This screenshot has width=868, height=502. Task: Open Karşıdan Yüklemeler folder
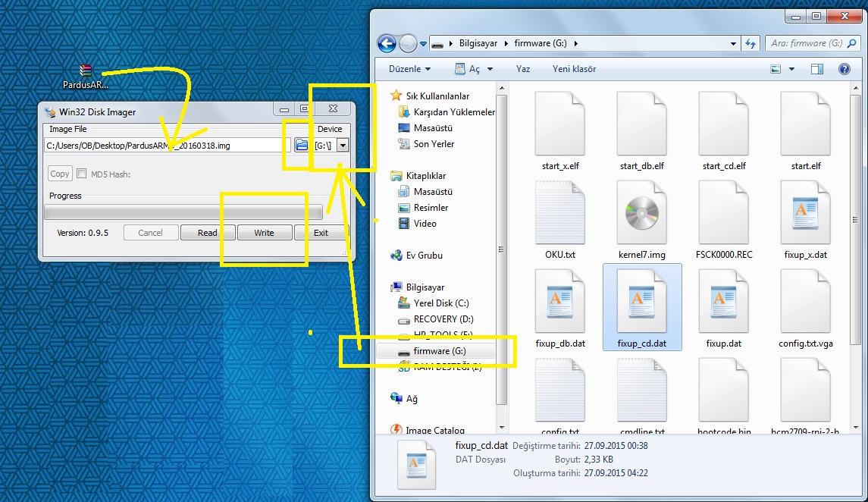[447, 111]
